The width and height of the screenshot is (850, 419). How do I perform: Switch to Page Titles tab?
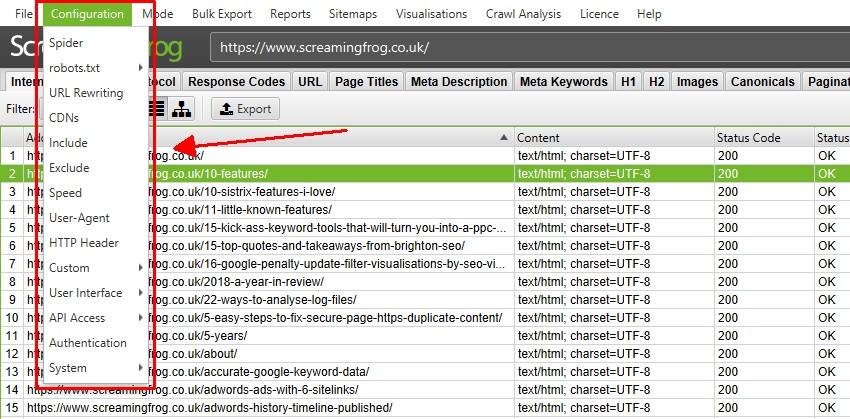point(366,82)
